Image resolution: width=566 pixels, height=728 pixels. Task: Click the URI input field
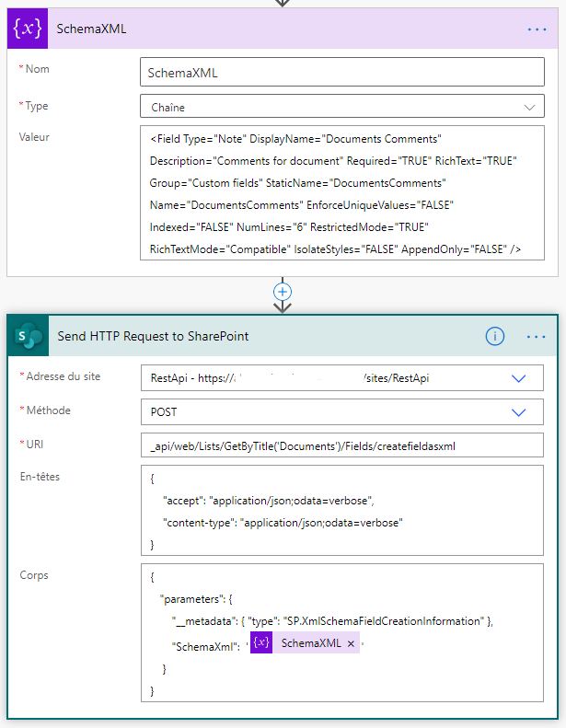(342, 445)
